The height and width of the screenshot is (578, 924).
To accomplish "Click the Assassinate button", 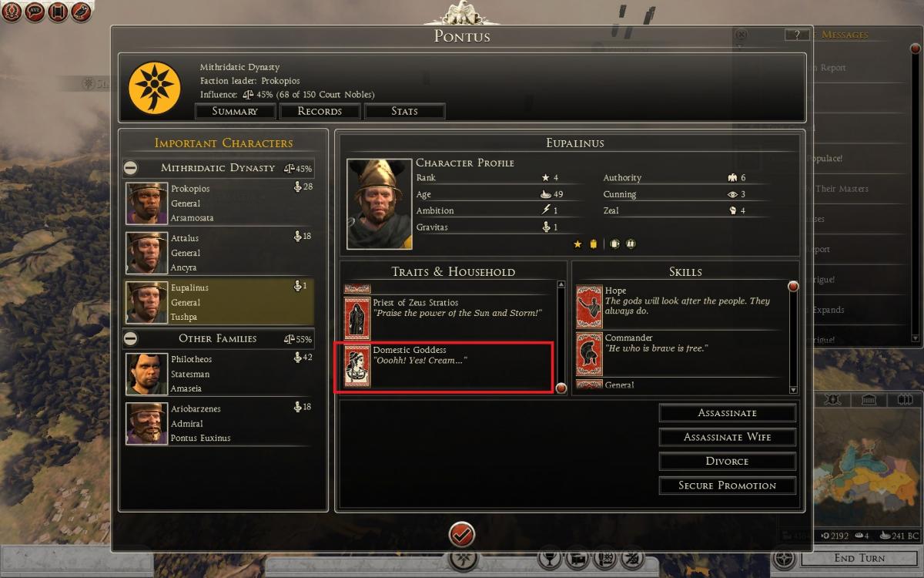I will pyautogui.click(x=727, y=413).
